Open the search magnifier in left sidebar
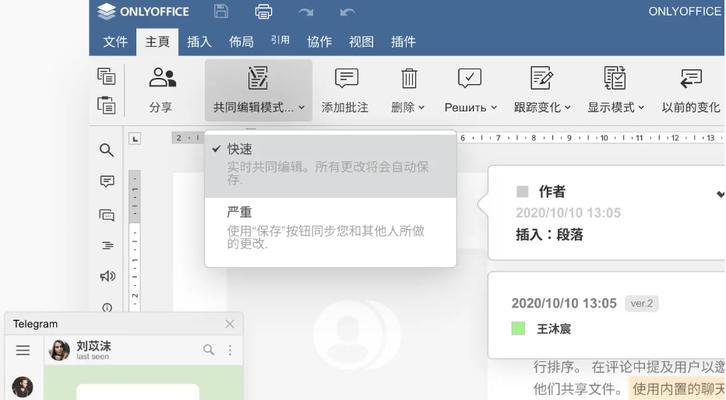Viewport: 726px width, 400px height. pos(106,150)
